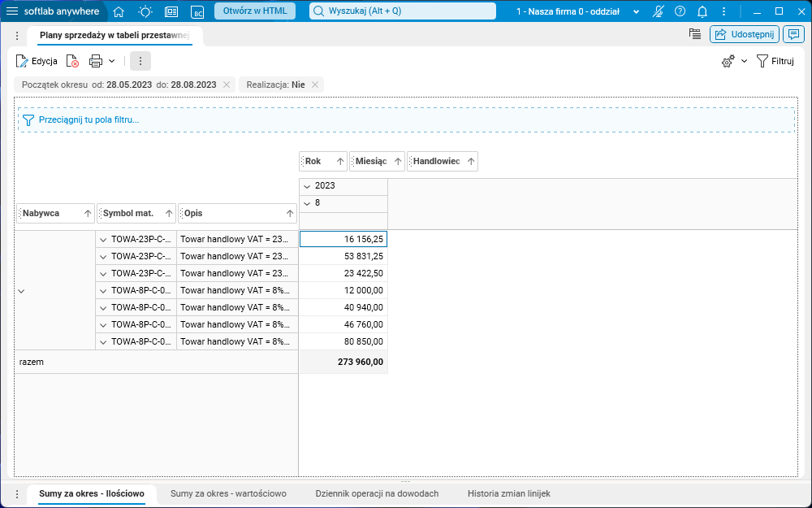Switch to Dziennik operacji na dowodach tab
The image size is (812, 508).
(x=377, y=493)
